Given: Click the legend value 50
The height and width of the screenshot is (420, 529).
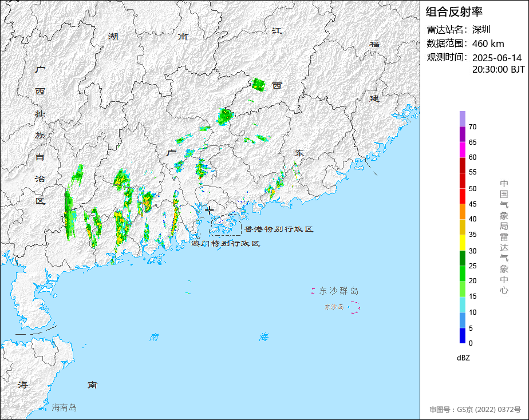Looking at the screenshot, I should [473, 189].
